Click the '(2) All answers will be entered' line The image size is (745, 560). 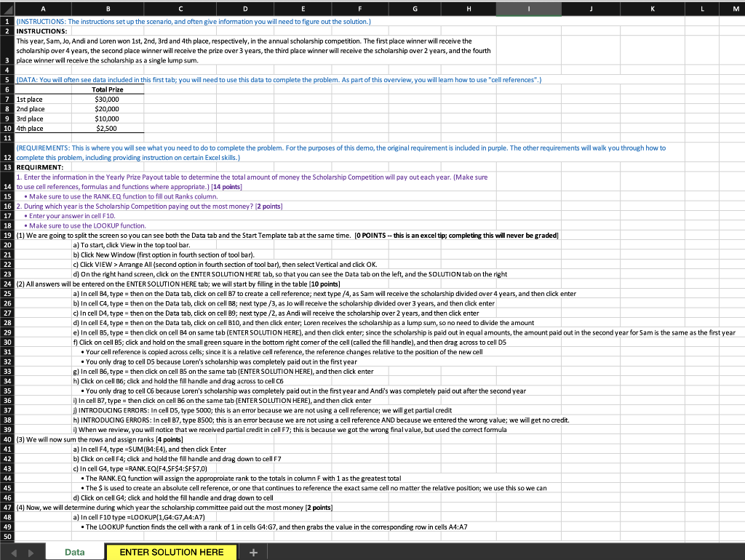[x=178, y=284]
